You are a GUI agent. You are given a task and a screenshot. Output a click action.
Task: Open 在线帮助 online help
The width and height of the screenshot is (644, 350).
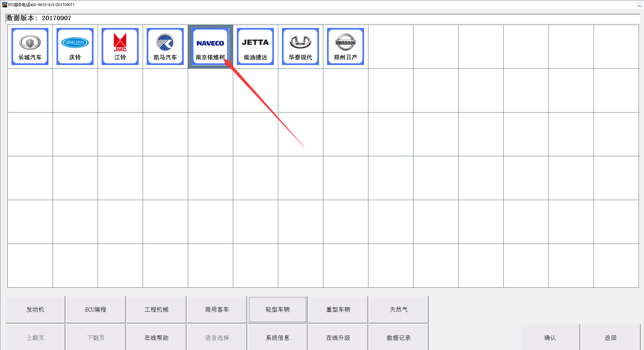point(156,338)
